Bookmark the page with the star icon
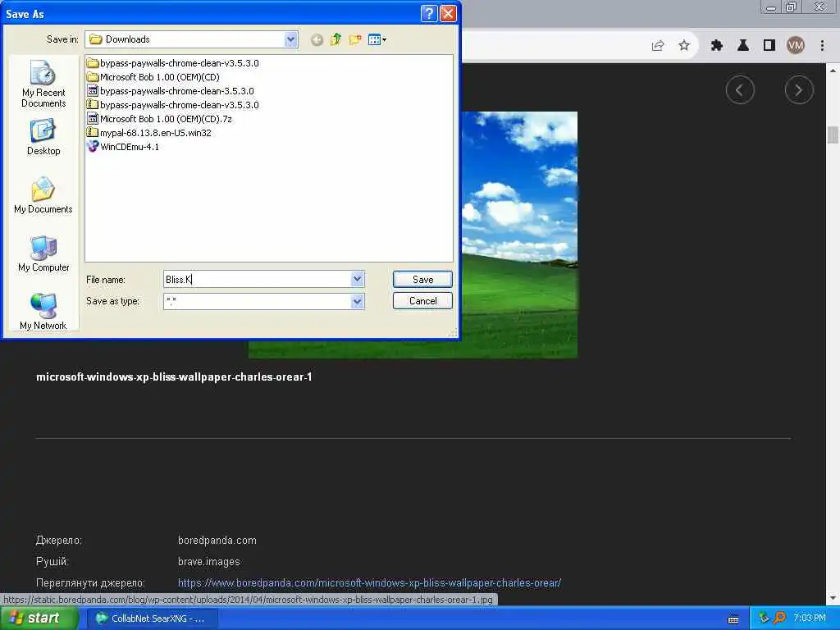840x630 pixels. point(684,46)
